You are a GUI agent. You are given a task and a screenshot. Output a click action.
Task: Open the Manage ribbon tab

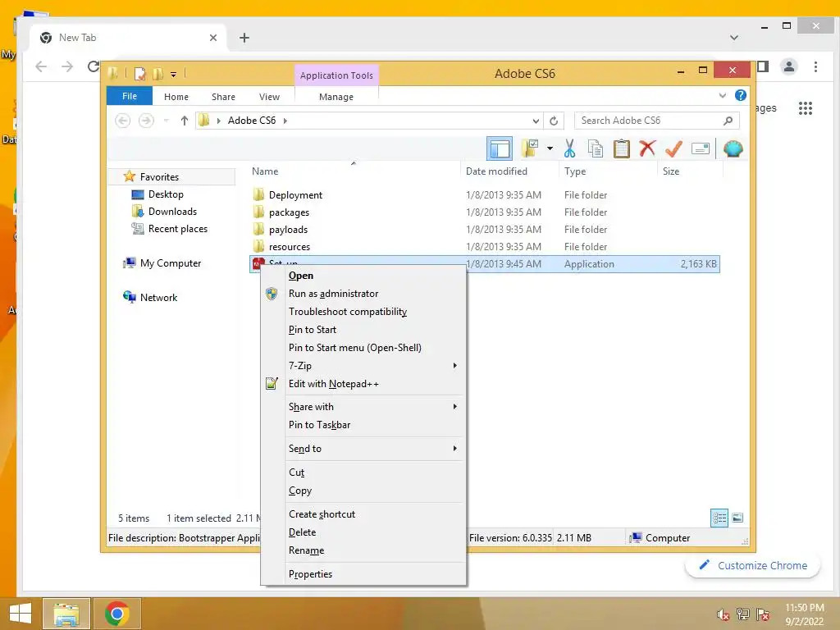336,97
